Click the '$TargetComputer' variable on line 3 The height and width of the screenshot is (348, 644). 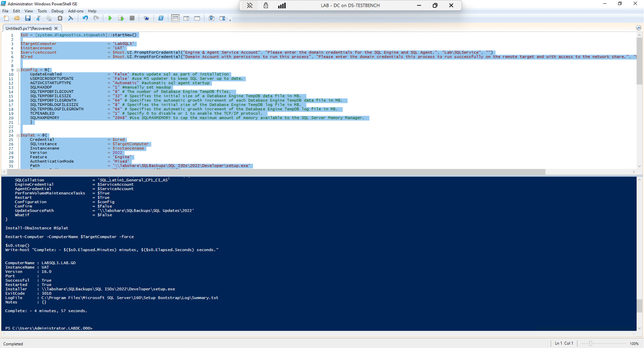point(38,44)
